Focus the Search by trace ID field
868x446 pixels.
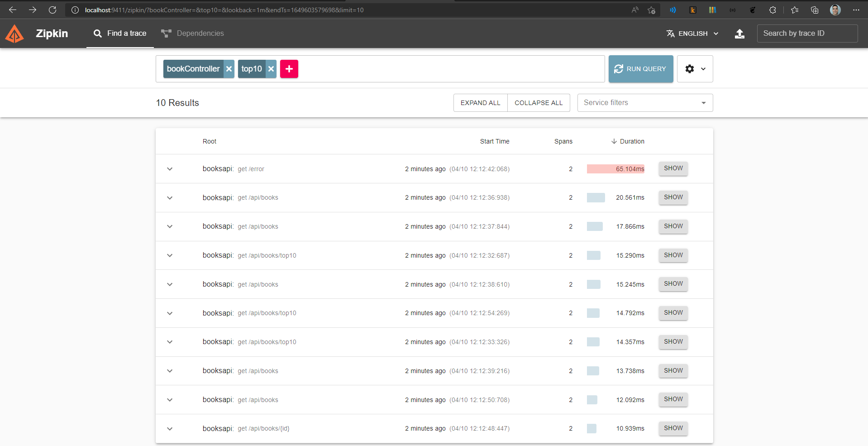click(807, 34)
